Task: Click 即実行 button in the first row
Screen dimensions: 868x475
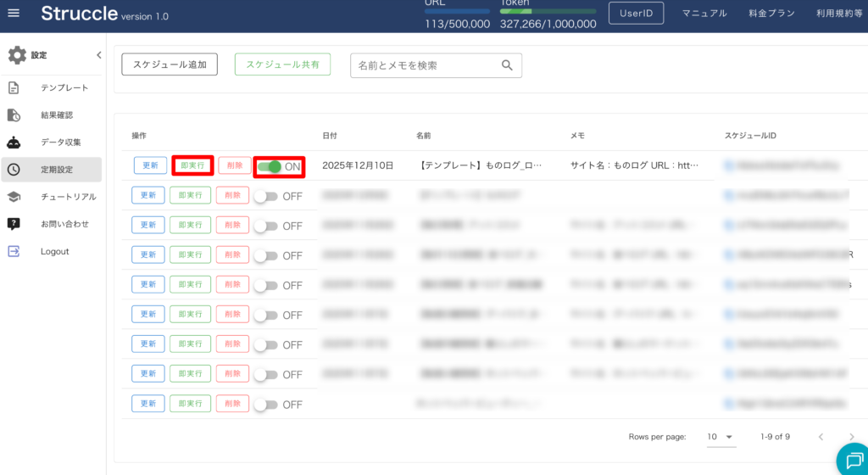Action: (192, 166)
